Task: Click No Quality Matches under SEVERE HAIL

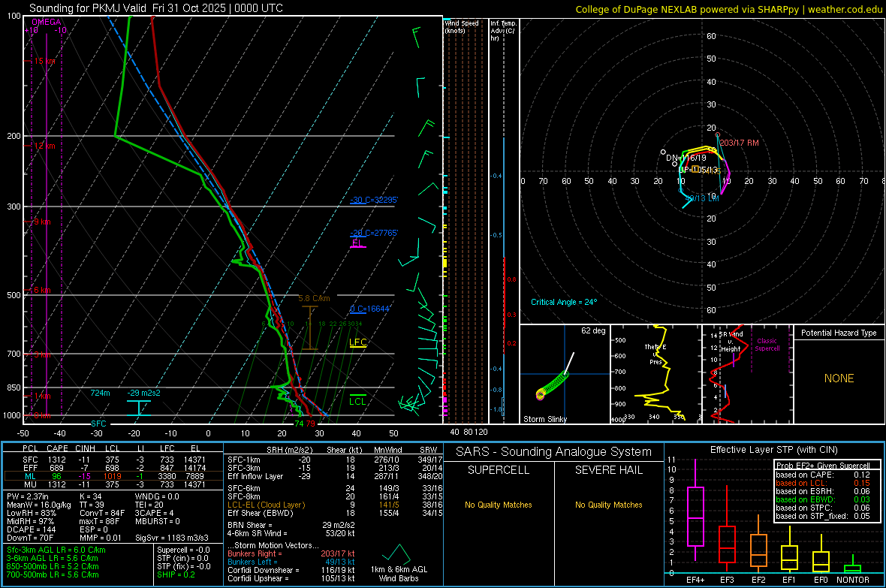Action: pyautogui.click(x=608, y=505)
